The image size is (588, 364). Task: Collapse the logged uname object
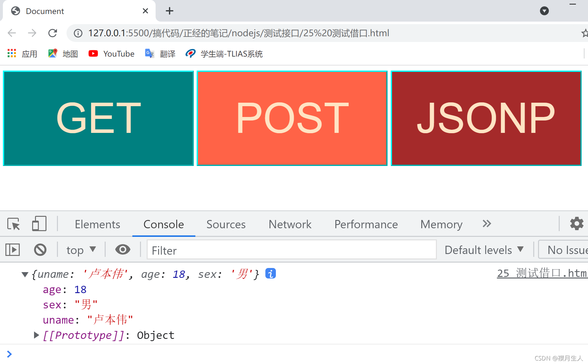[x=25, y=274]
